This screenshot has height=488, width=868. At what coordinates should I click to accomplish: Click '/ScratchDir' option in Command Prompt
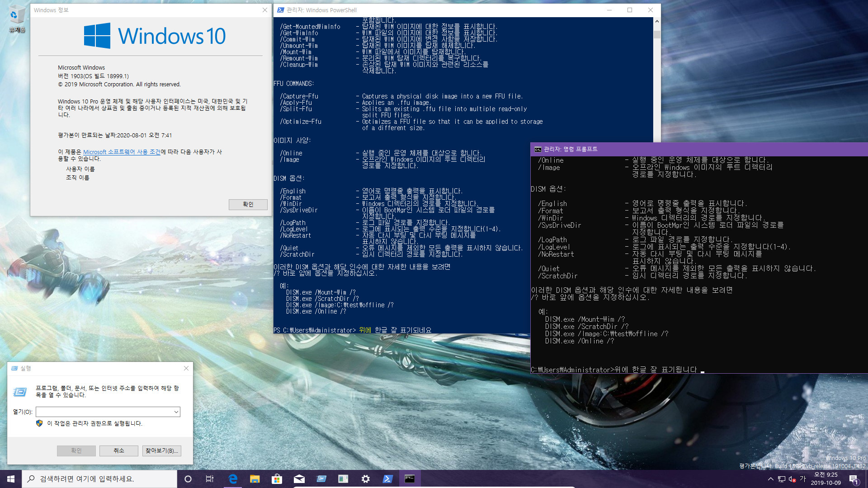point(557,276)
